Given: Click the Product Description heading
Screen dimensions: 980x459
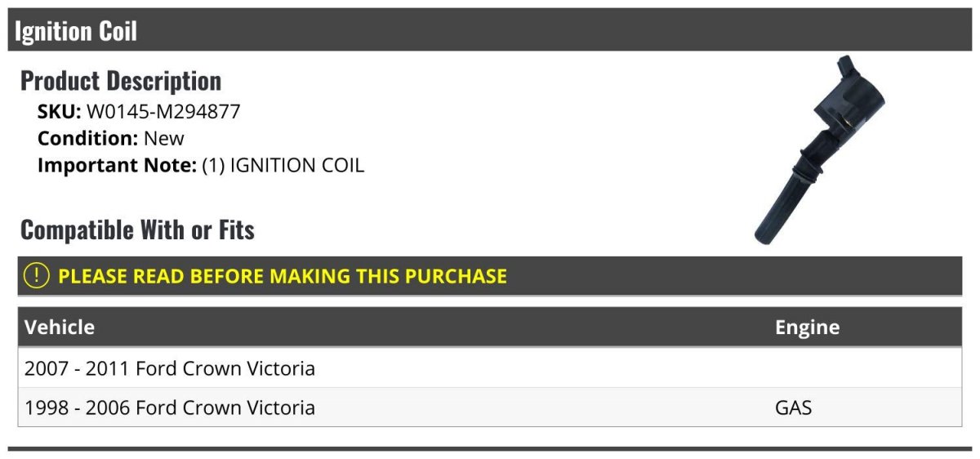Looking at the screenshot, I should [x=121, y=81].
